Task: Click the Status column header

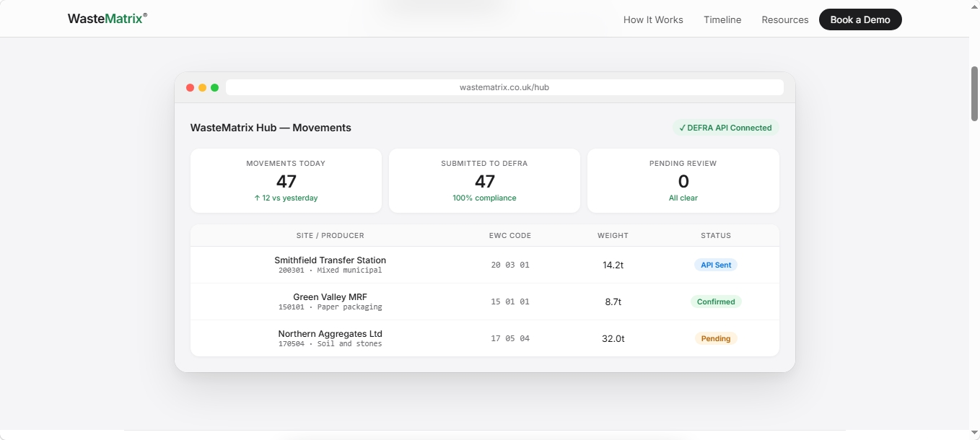Action: pos(716,236)
